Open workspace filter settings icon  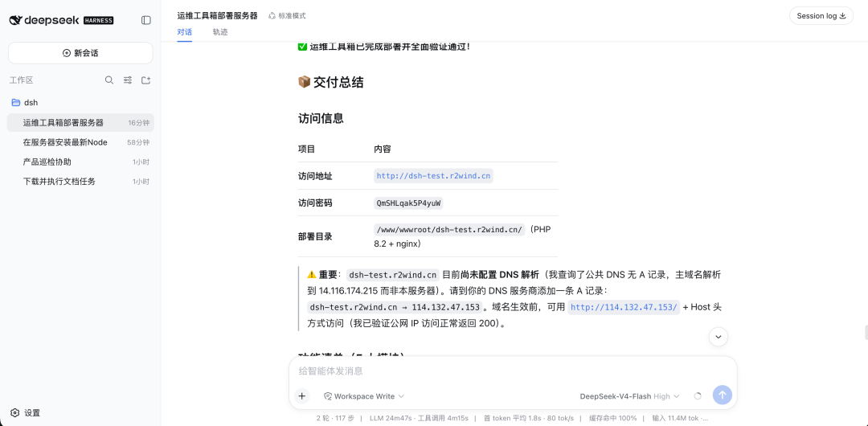tap(127, 80)
